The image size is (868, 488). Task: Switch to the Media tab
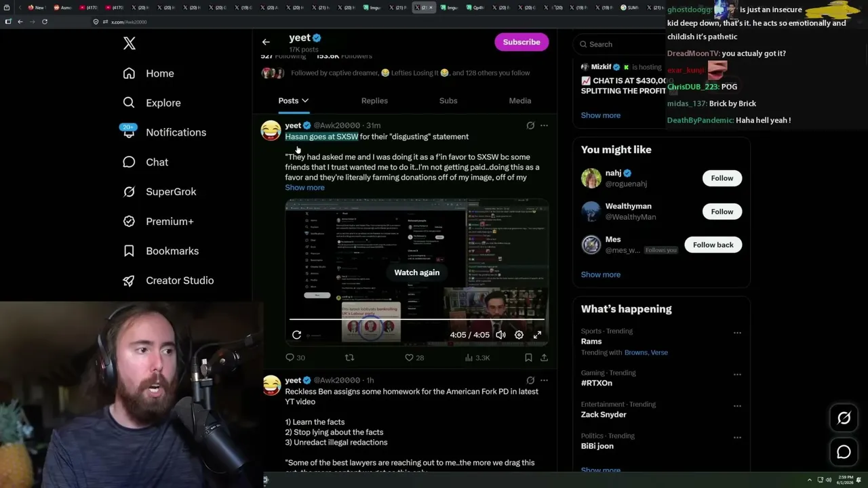(520, 100)
